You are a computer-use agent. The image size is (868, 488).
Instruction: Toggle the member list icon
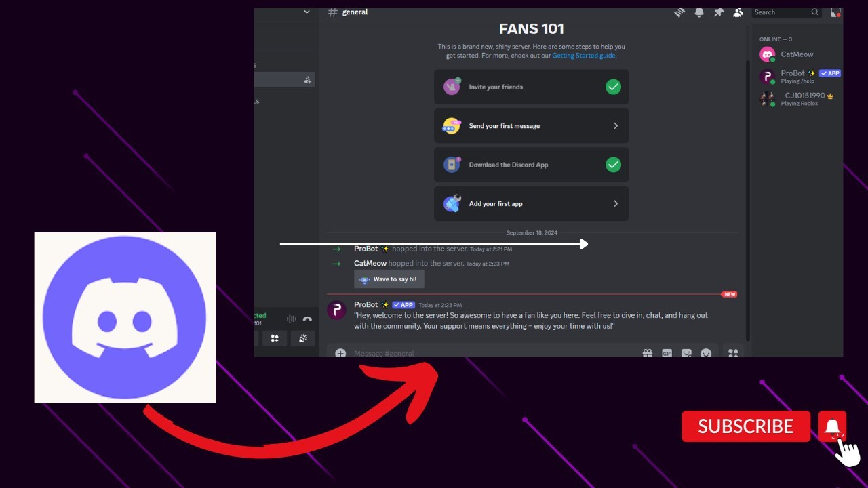point(738,12)
